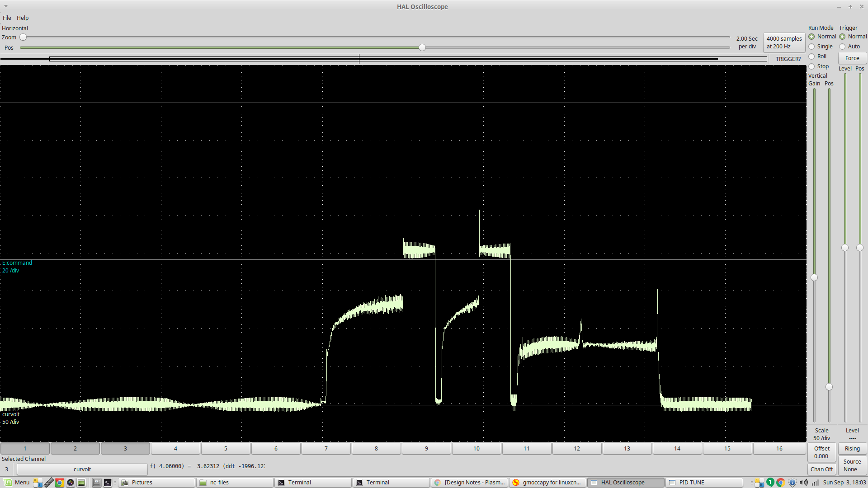Click the volume speaker tray icon
868x488 pixels.
[x=803, y=483]
